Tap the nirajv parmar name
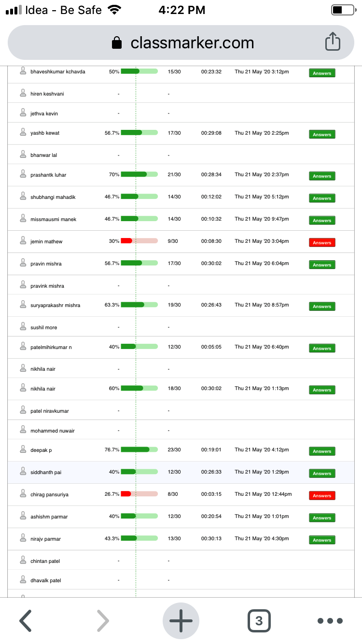This screenshot has width=362, height=644. click(x=45, y=539)
